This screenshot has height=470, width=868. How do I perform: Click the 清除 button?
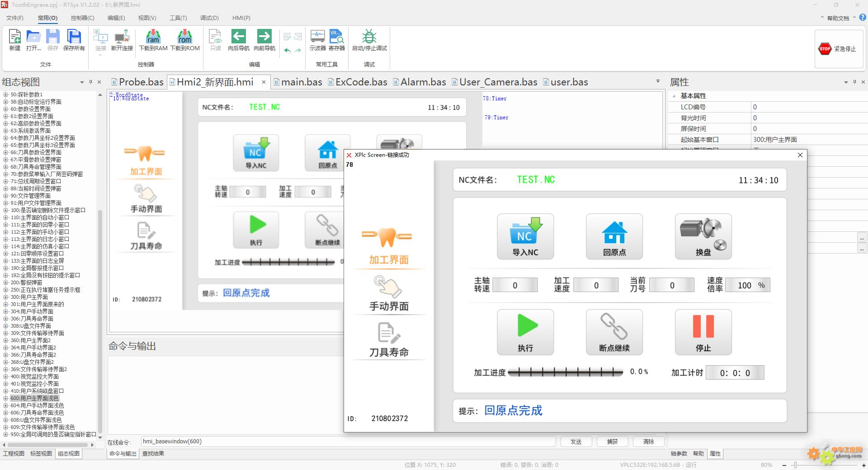648,442
